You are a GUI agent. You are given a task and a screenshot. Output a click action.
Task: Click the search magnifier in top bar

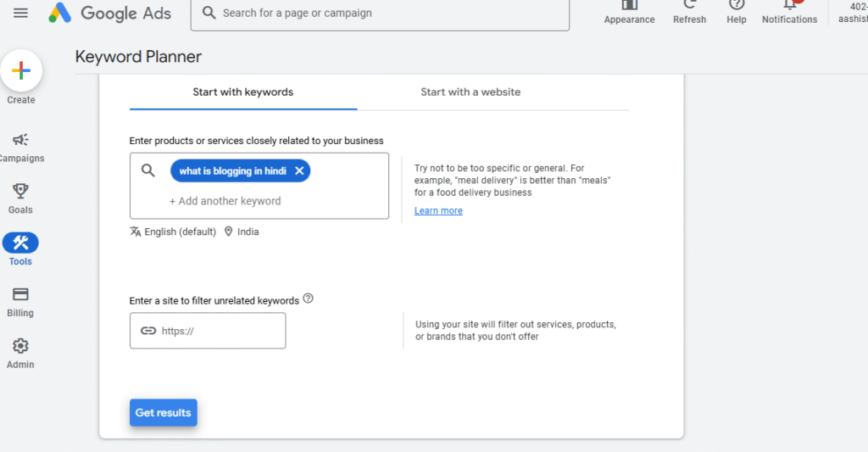pos(209,13)
